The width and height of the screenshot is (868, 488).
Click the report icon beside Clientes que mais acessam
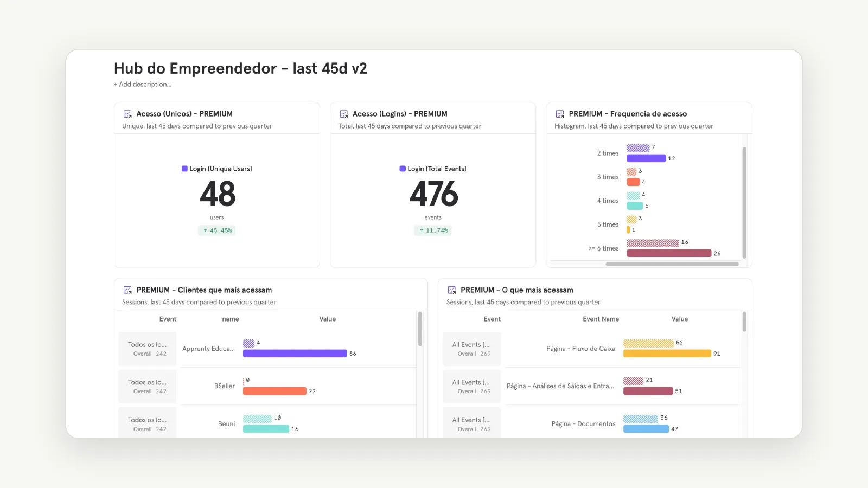127,290
